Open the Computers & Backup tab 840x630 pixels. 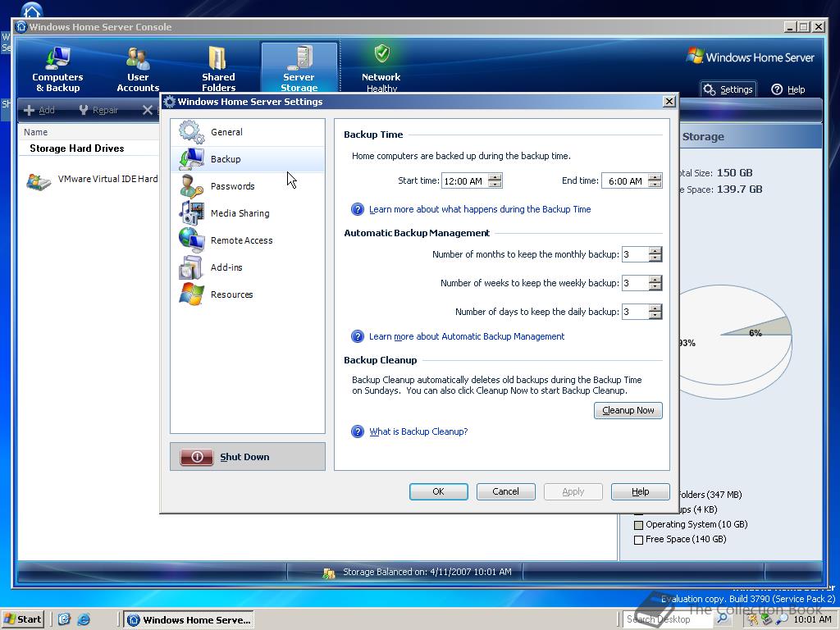(x=57, y=69)
